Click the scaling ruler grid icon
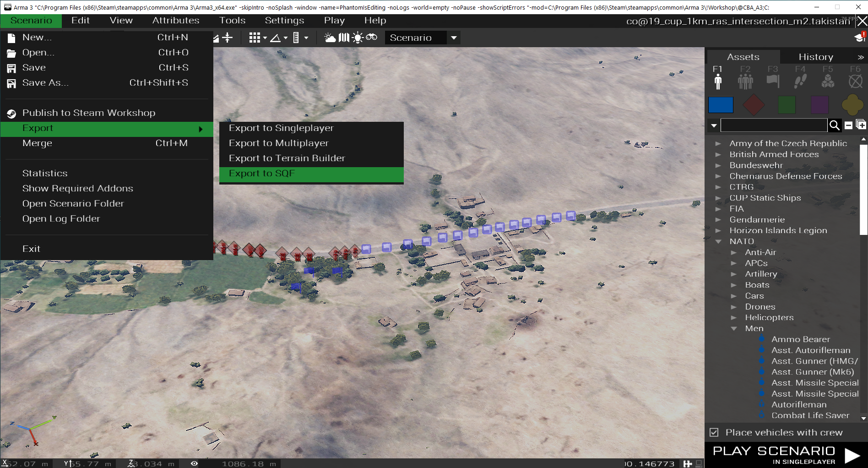Screen dimensions: 868x468 296,38
